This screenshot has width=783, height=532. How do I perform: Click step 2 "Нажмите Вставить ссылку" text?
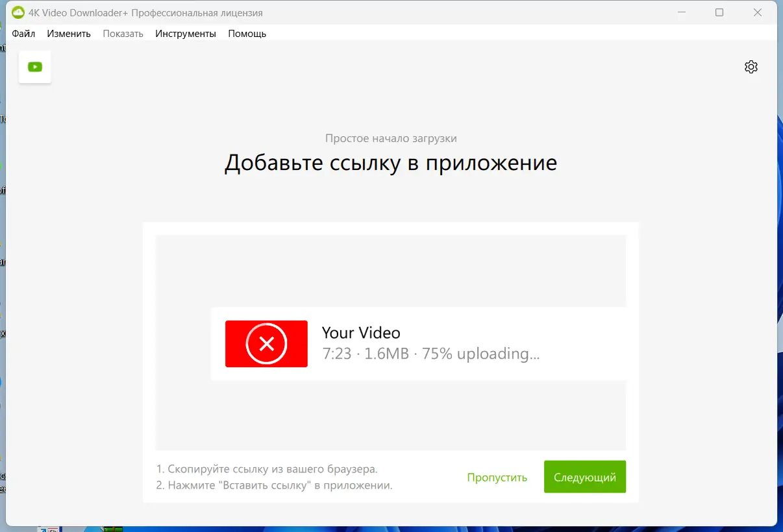[x=275, y=485]
